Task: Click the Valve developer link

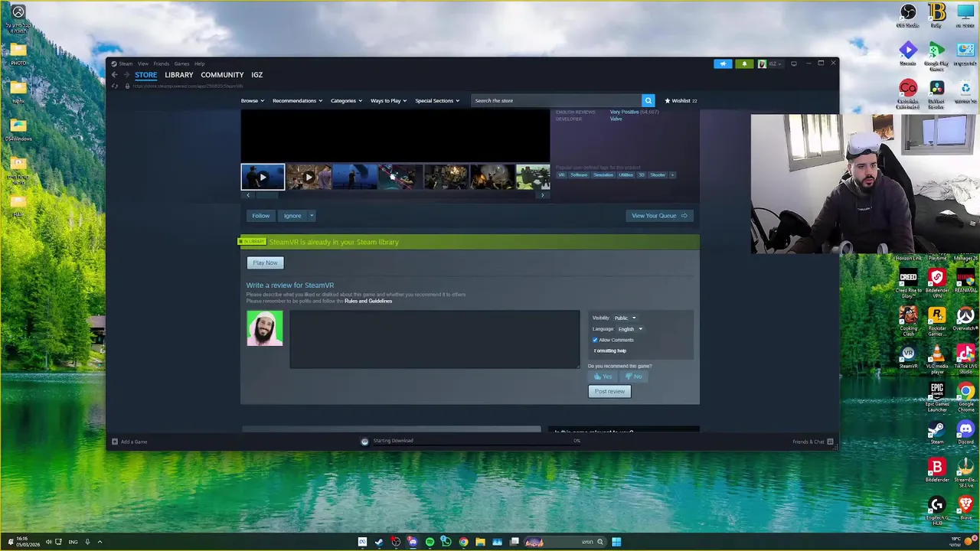Action: (616, 119)
